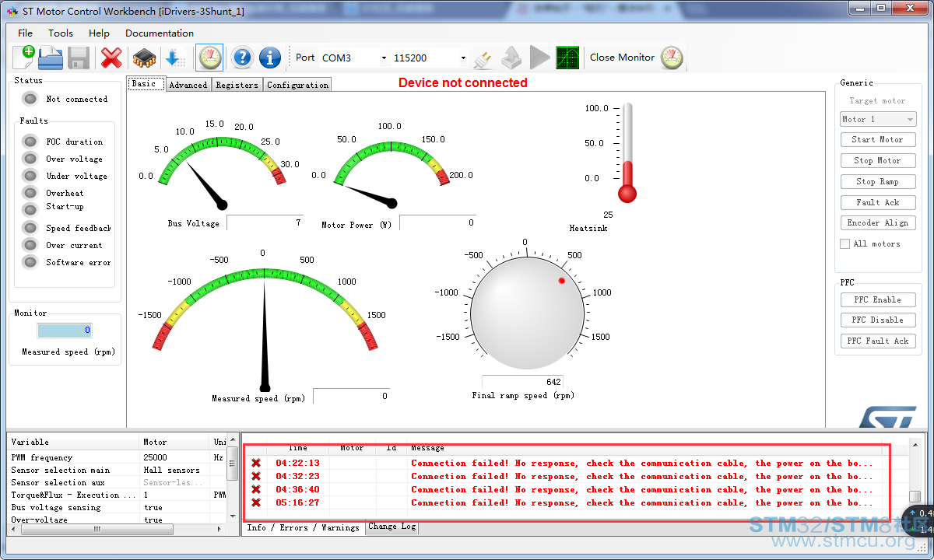Toggle the monitor gauge icon in toolbar
Screen dimensions: 934x560
tap(209, 58)
